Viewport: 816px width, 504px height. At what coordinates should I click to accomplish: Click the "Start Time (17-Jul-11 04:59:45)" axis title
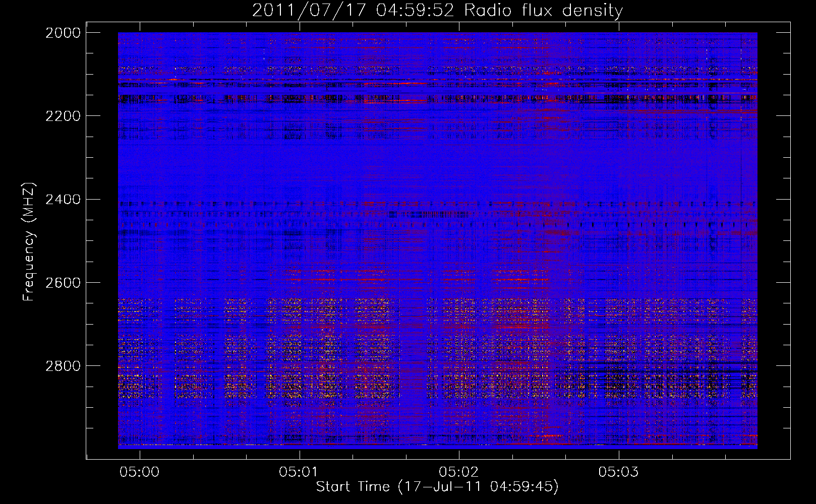[437, 487]
